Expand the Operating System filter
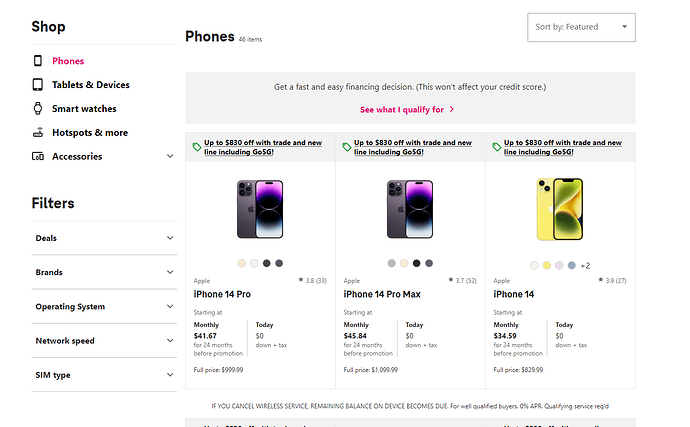This screenshot has width=690, height=427. pos(170,307)
